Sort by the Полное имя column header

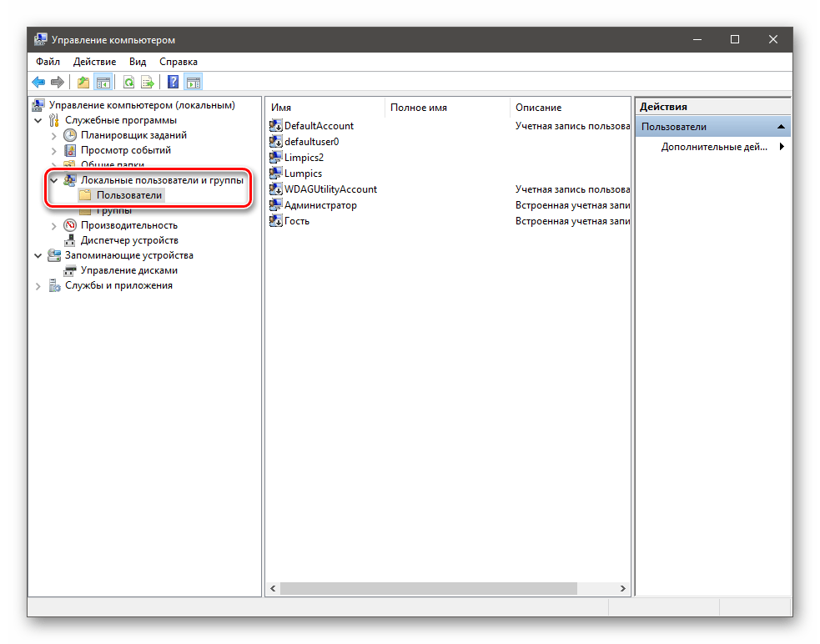click(447, 108)
